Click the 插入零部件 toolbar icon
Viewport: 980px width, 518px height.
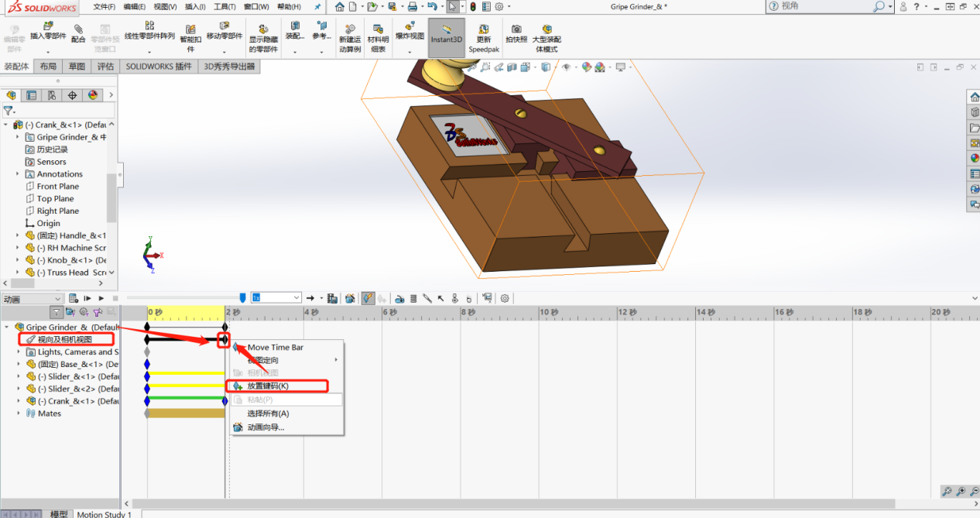[48, 32]
